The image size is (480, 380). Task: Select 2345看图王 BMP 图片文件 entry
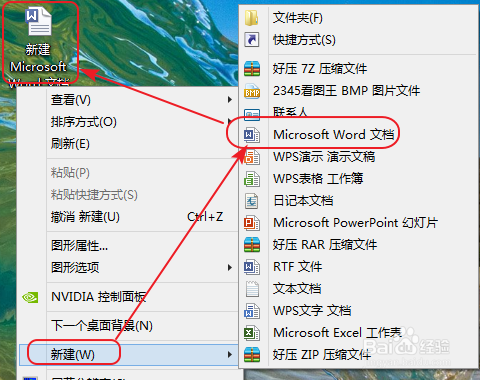pos(359,91)
